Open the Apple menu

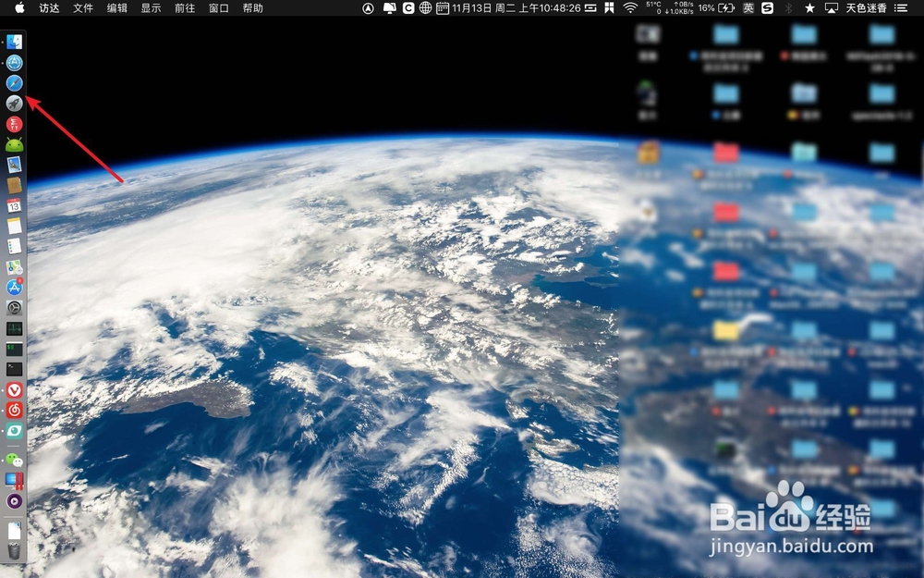click(19, 7)
